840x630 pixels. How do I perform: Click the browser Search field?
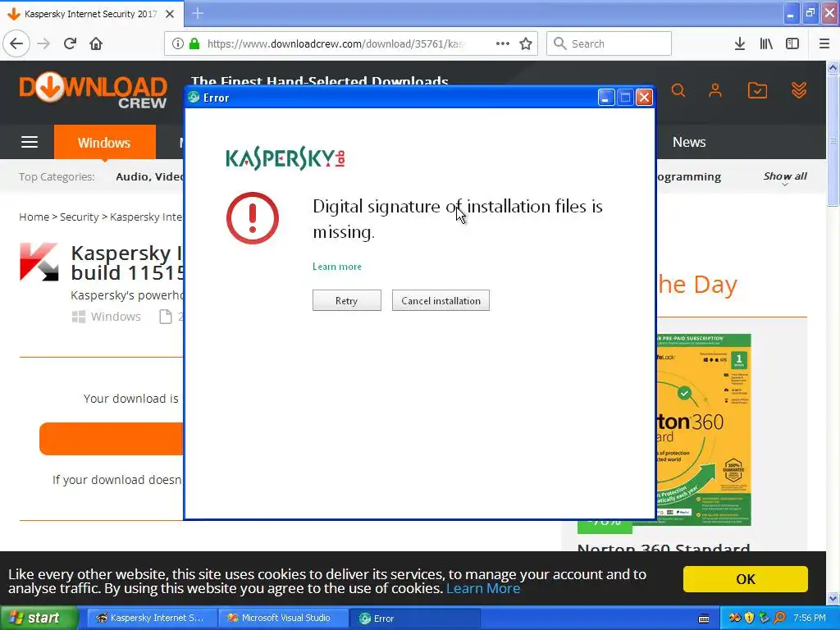609,43
